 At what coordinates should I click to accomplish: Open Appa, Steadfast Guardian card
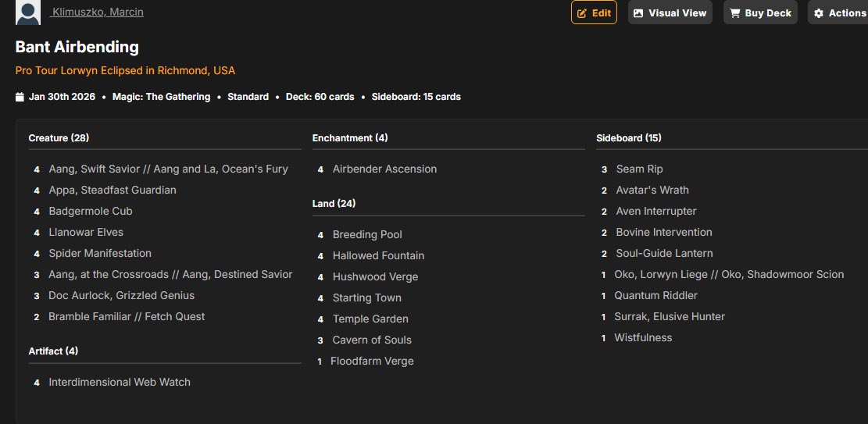pos(113,190)
